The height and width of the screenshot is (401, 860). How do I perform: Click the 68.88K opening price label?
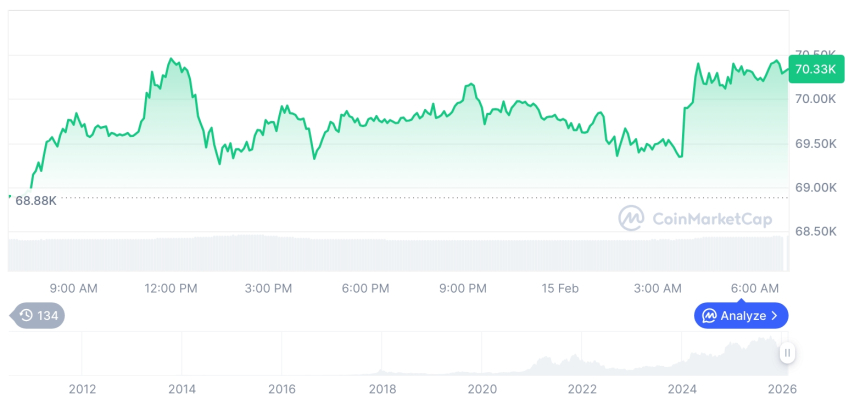click(x=36, y=200)
